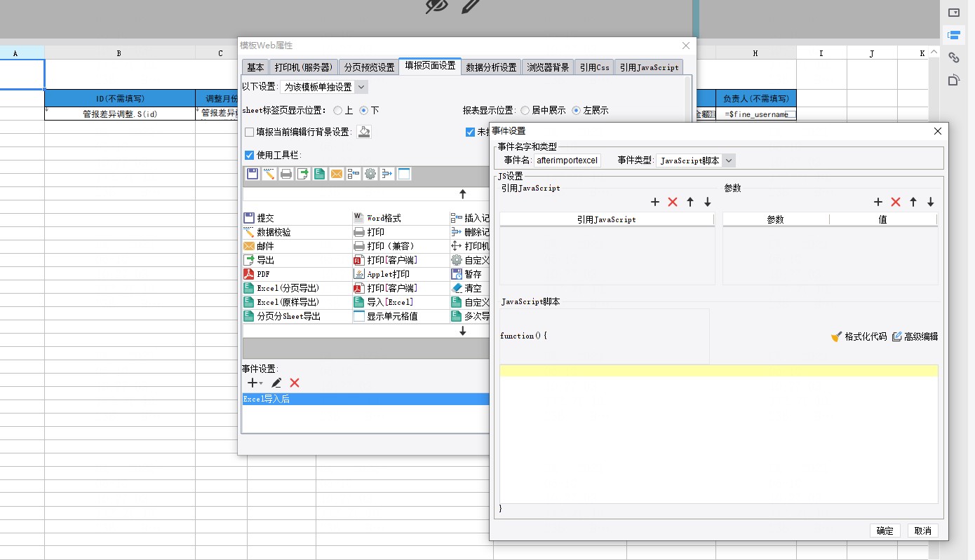The width and height of the screenshot is (975, 560).
Task: Uncheck the 使用工具栏 checkbox
Action: (x=249, y=156)
